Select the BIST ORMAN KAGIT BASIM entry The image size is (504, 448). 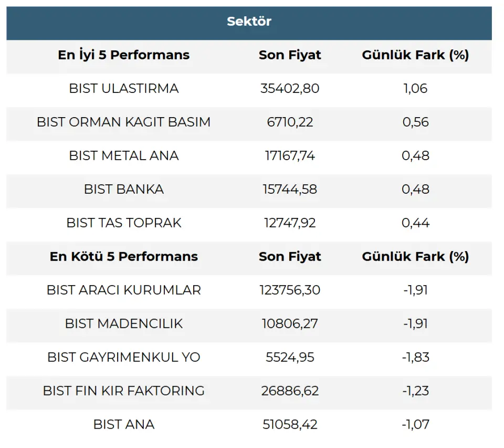(124, 122)
